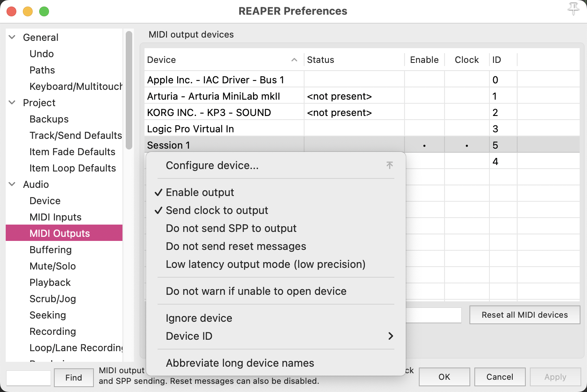
Task: Select the KORG INC. - KP3 - SOUND row
Action: click(x=362, y=112)
